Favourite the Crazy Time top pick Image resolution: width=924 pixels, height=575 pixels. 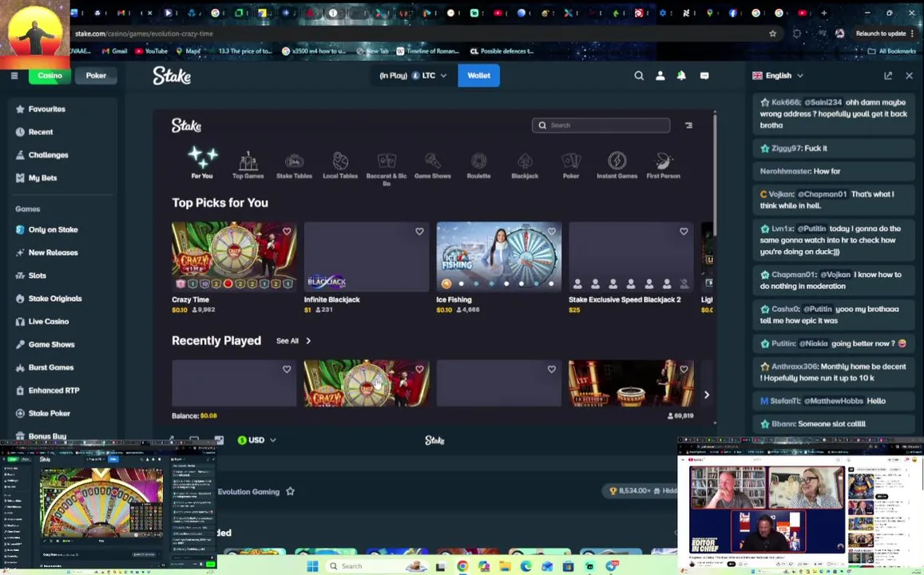pyautogui.click(x=287, y=232)
